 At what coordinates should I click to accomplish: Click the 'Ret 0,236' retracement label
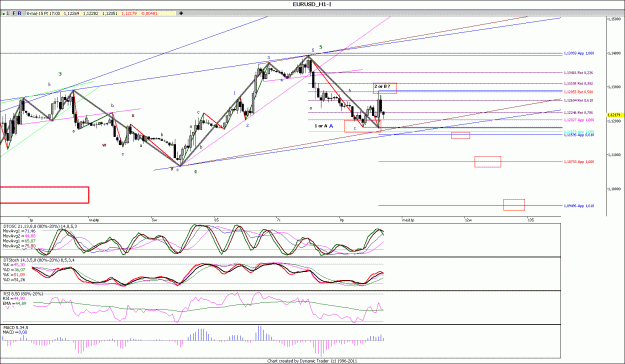pyautogui.click(x=578, y=73)
